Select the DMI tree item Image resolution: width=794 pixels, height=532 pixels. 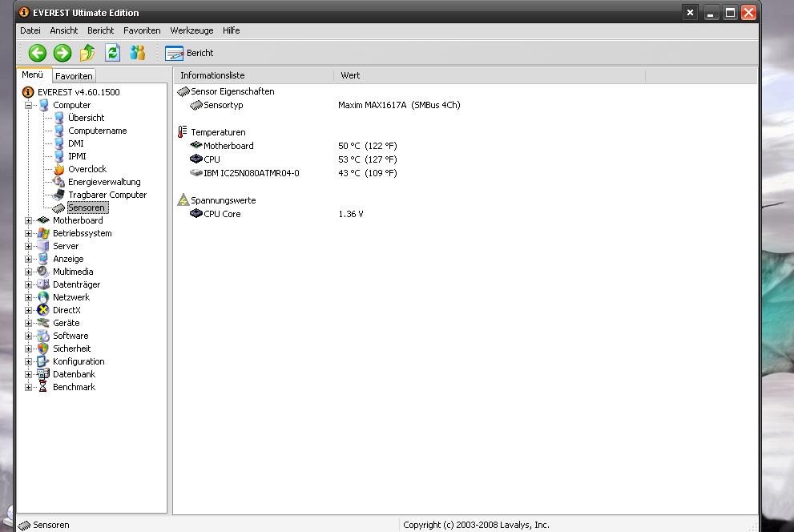coord(76,143)
